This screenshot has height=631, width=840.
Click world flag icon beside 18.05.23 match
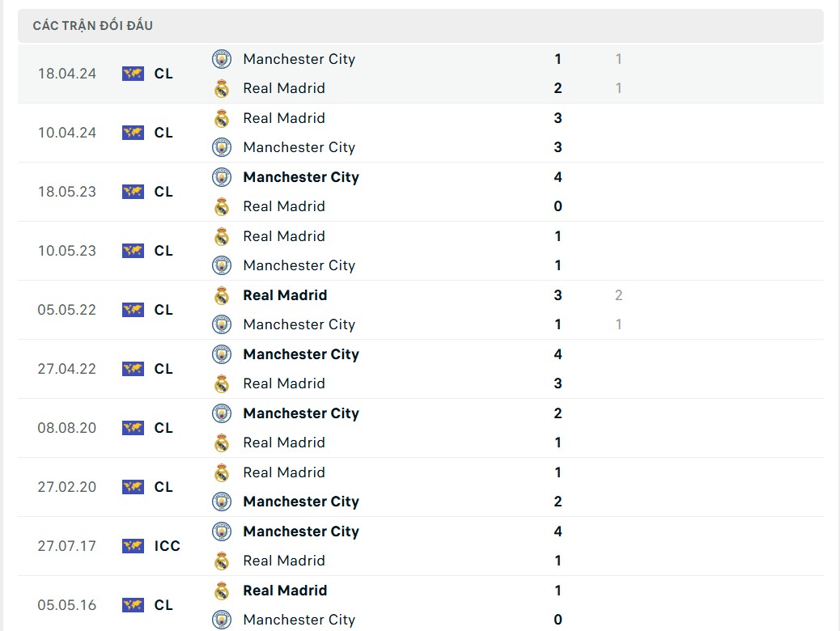click(x=133, y=192)
